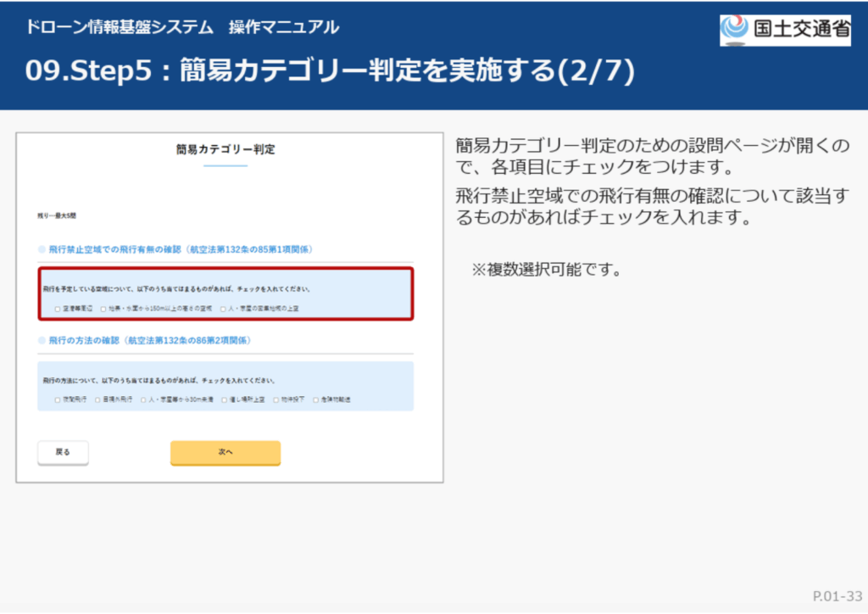Viewport: 868px width, 614px height.
Task: Click the 国土交通省 logo icon
Action: click(x=734, y=30)
